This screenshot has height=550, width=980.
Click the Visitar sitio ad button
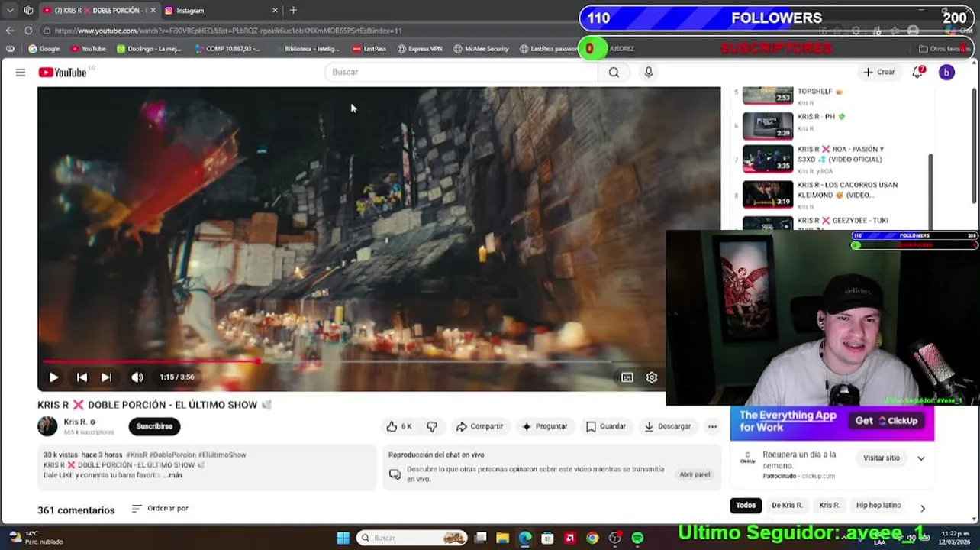(882, 458)
